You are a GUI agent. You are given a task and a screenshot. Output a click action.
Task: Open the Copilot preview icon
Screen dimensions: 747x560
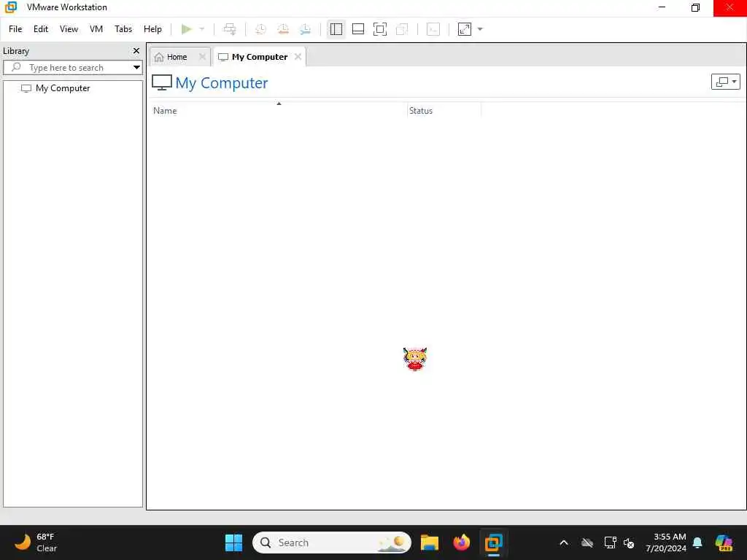point(724,542)
